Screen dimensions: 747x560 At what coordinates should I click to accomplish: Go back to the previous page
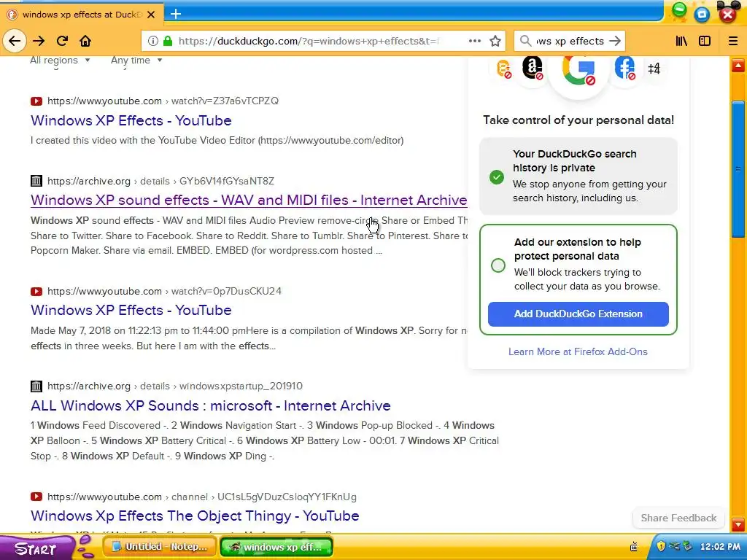click(x=15, y=41)
